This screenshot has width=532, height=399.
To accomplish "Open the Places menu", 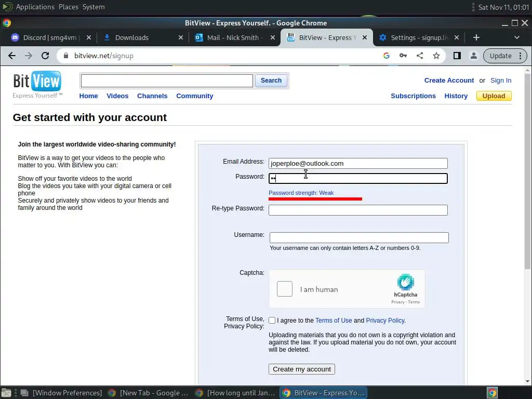I will click(x=68, y=7).
